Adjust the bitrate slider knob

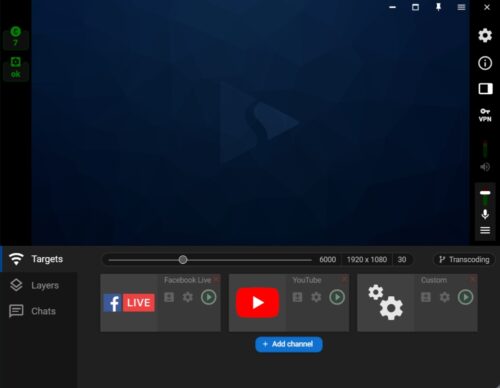183,260
